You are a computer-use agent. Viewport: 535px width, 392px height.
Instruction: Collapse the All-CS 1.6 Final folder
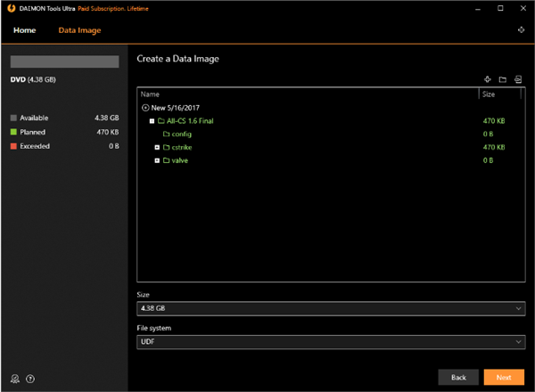(152, 120)
